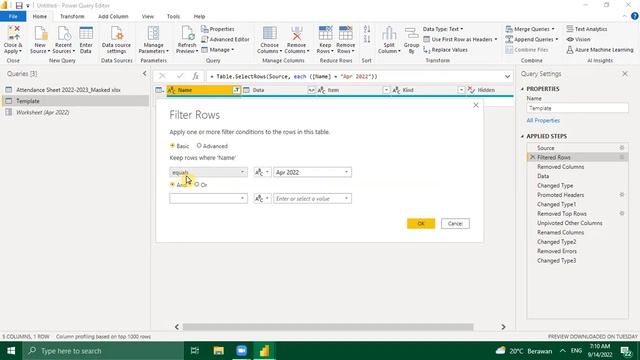Click in 'Enter or select a value' field

(x=312, y=198)
